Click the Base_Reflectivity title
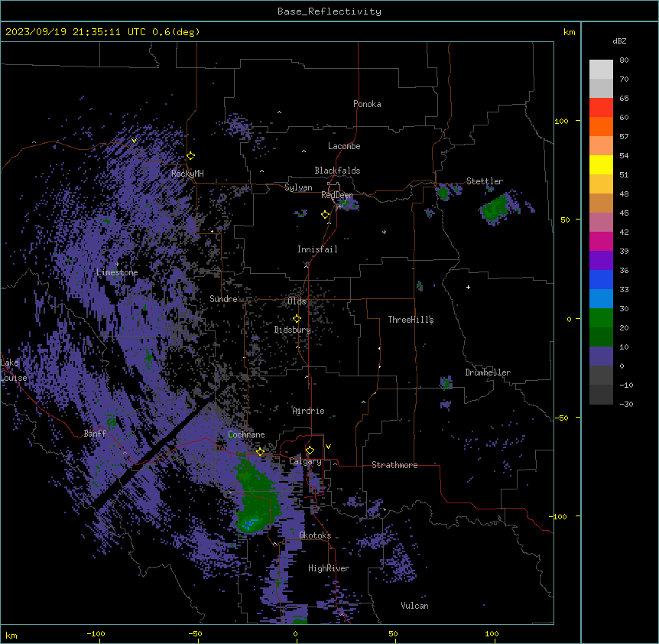This screenshot has width=659, height=644. (x=329, y=11)
